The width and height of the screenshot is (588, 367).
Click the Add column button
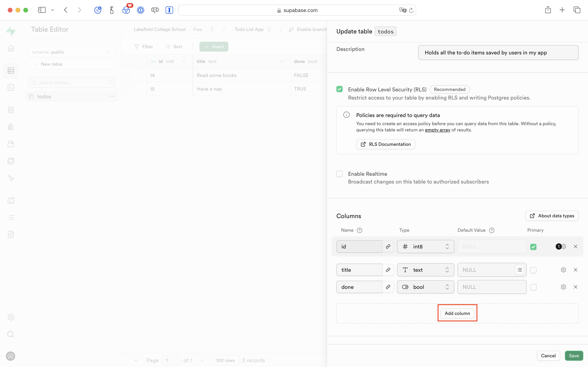coord(457,313)
